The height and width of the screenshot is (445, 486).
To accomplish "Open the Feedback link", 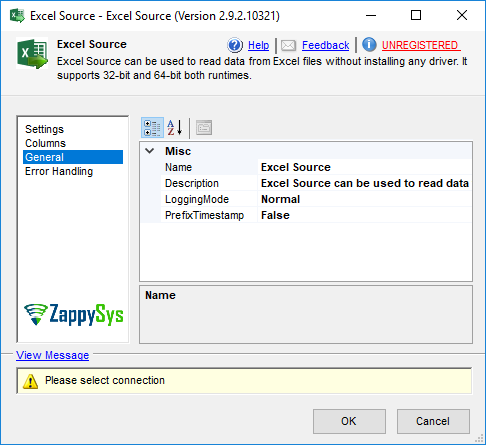I will (x=325, y=45).
